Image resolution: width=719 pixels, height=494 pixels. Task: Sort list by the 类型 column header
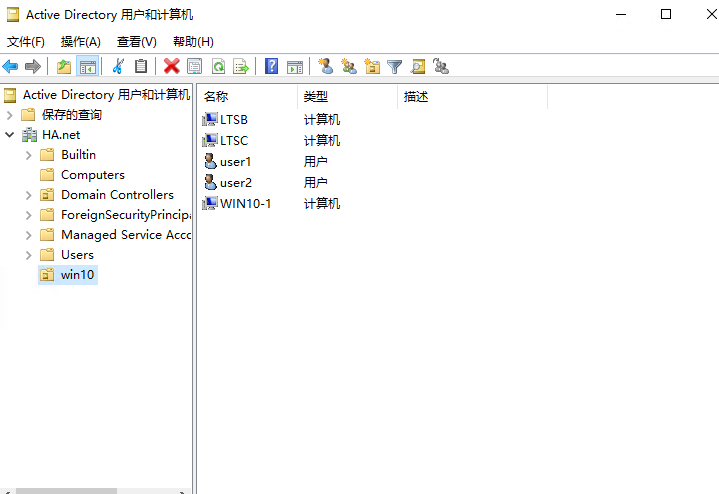point(316,96)
